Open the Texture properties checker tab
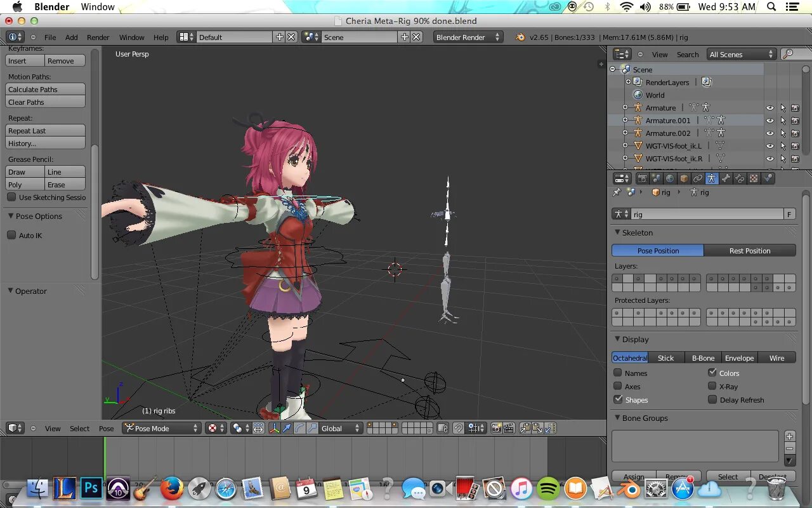This screenshot has height=508, width=812. [x=754, y=179]
